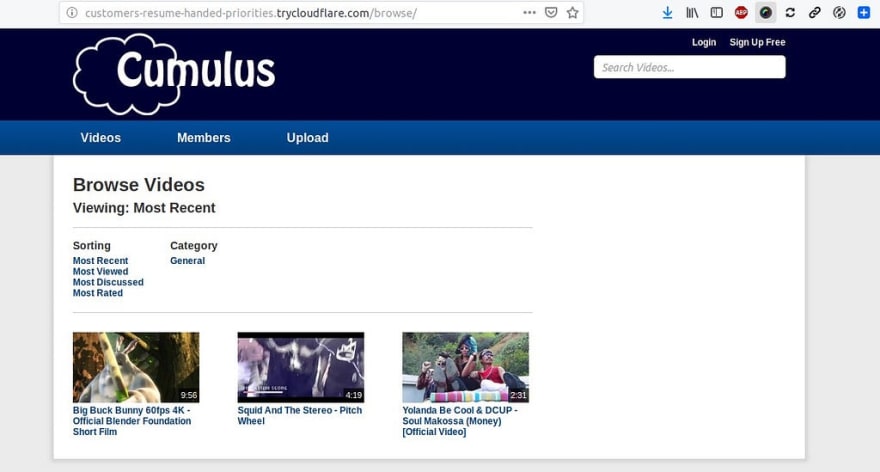Screen dimensions: 880x472
Task: Save page to Pocket icon
Action: point(551,12)
